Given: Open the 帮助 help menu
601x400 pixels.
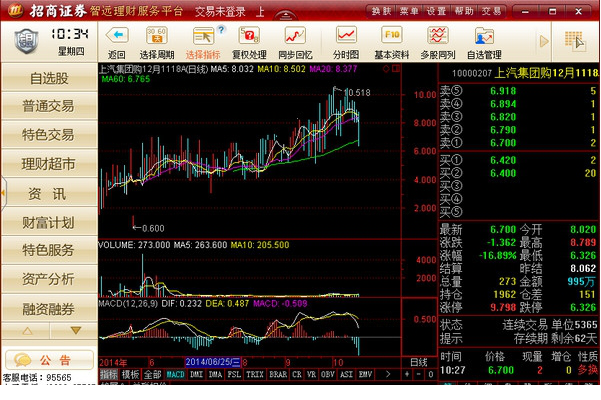Looking at the screenshot, I should (x=464, y=11).
